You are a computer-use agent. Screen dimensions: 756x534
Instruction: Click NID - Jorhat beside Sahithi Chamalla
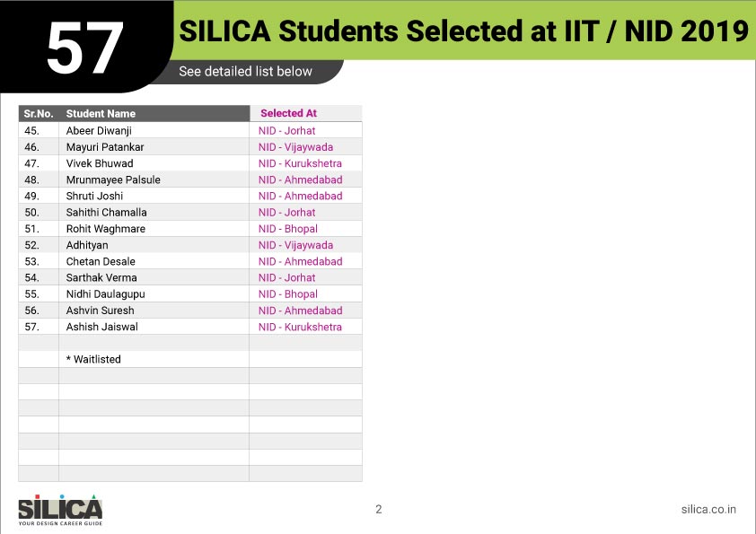pyautogui.click(x=286, y=213)
